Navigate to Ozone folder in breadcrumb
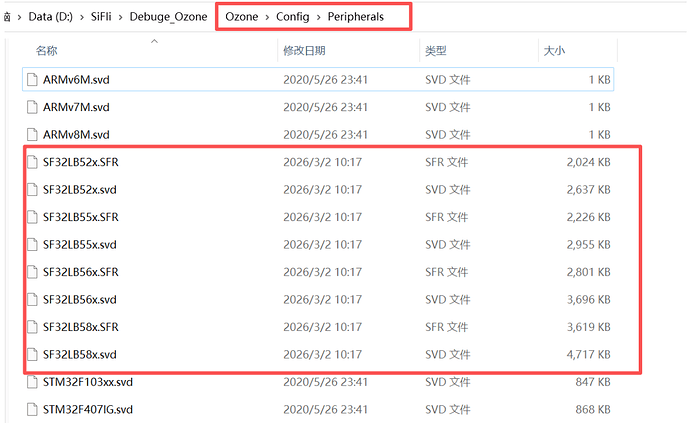690x423 pixels. 242,17
